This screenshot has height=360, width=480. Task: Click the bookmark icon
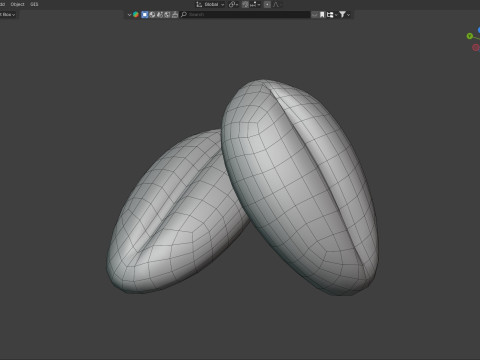pyautogui.click(x=322, y=15)
